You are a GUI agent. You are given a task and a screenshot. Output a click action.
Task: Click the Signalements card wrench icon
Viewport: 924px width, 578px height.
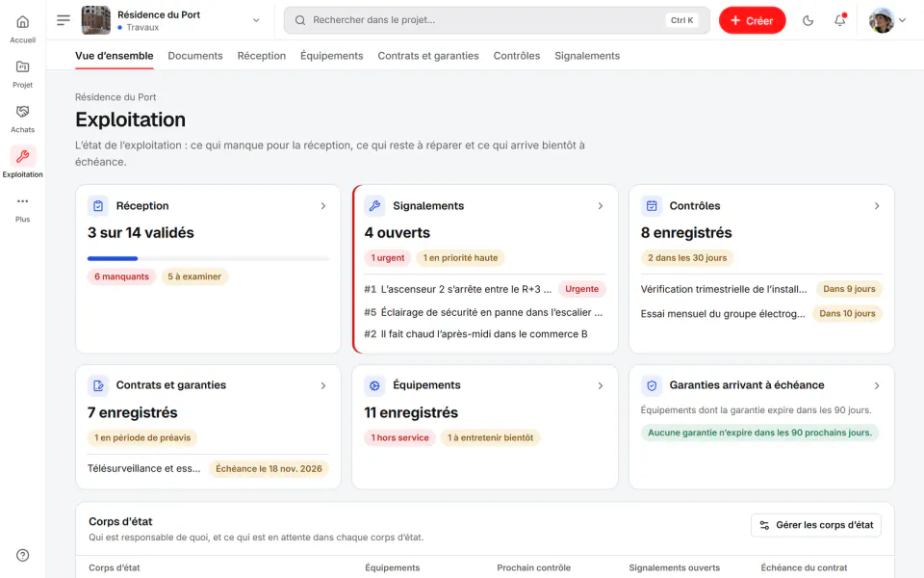[374, 206]
